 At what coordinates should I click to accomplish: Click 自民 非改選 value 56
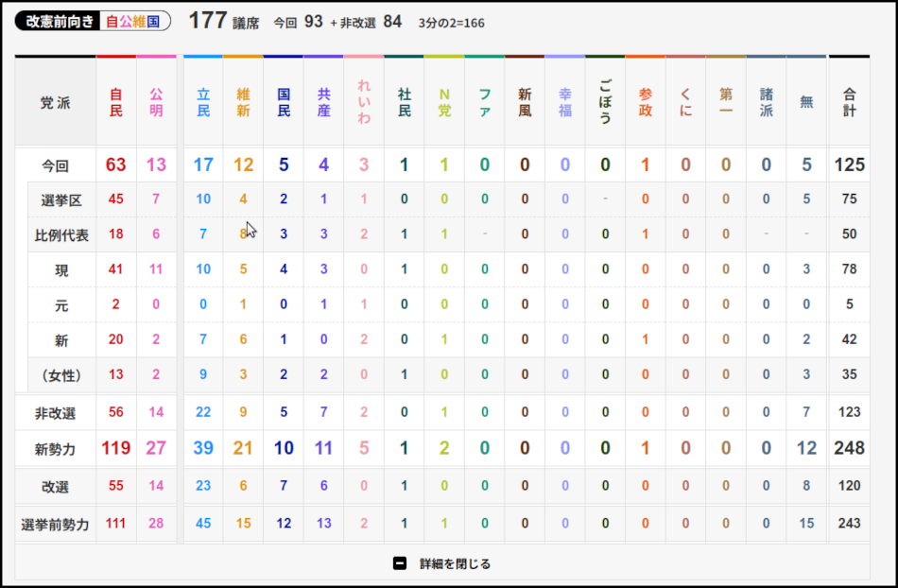click(115, 411)
